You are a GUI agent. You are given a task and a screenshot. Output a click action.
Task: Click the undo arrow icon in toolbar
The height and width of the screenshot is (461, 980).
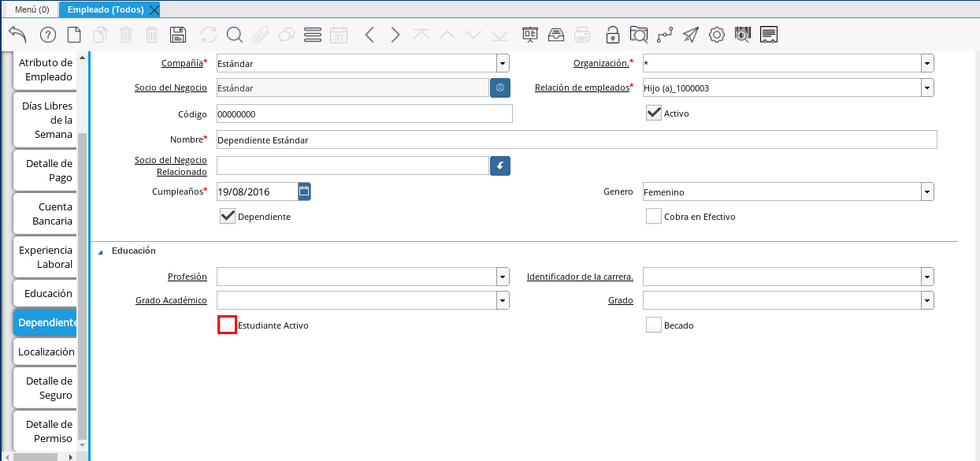point(17,35)
